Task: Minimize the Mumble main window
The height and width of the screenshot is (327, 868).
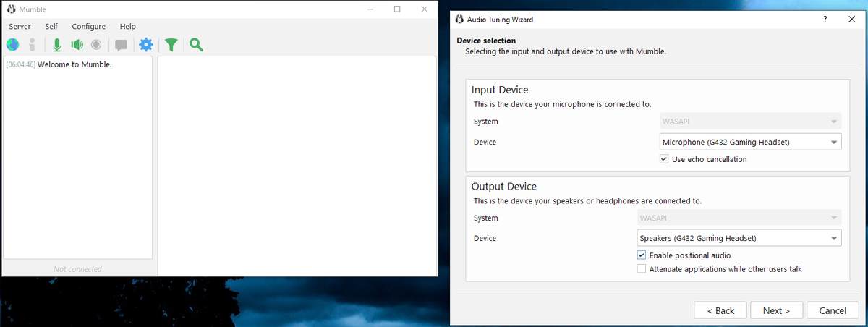Action: click(x=370, y=9)
